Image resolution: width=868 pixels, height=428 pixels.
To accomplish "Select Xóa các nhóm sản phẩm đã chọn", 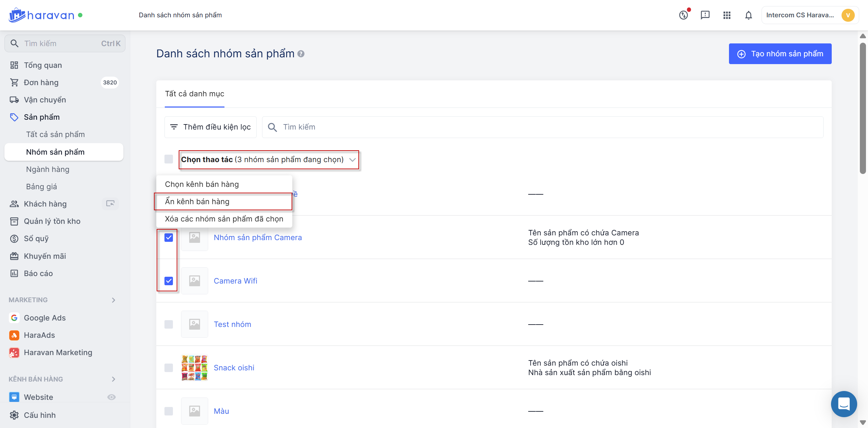I will (x=224, y=219).
